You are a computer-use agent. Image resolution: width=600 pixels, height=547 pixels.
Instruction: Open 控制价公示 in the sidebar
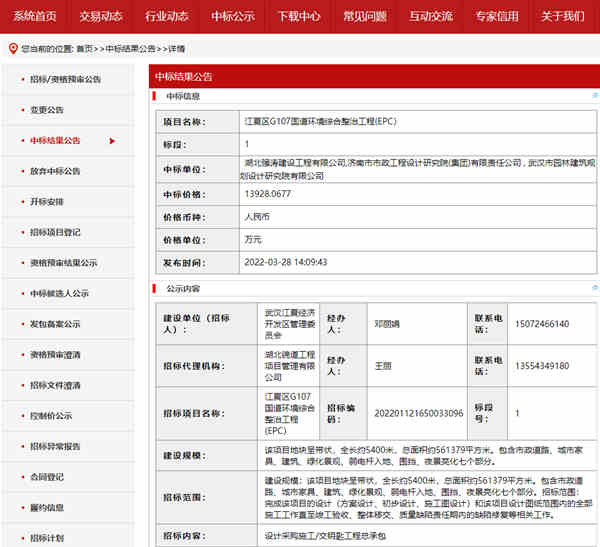[x=51, y=416]
